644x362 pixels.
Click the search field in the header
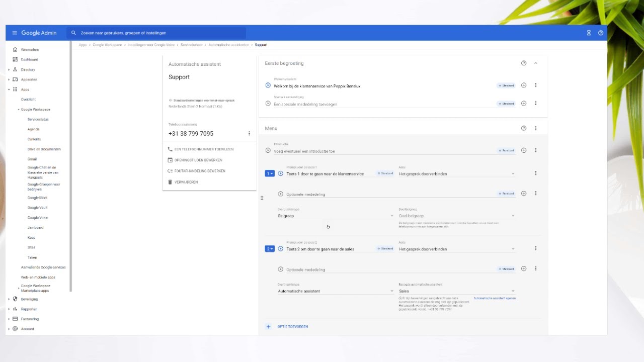156,33
